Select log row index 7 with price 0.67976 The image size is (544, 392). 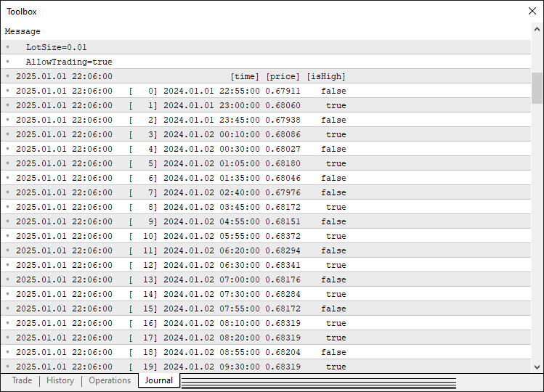tap(266, 192)
